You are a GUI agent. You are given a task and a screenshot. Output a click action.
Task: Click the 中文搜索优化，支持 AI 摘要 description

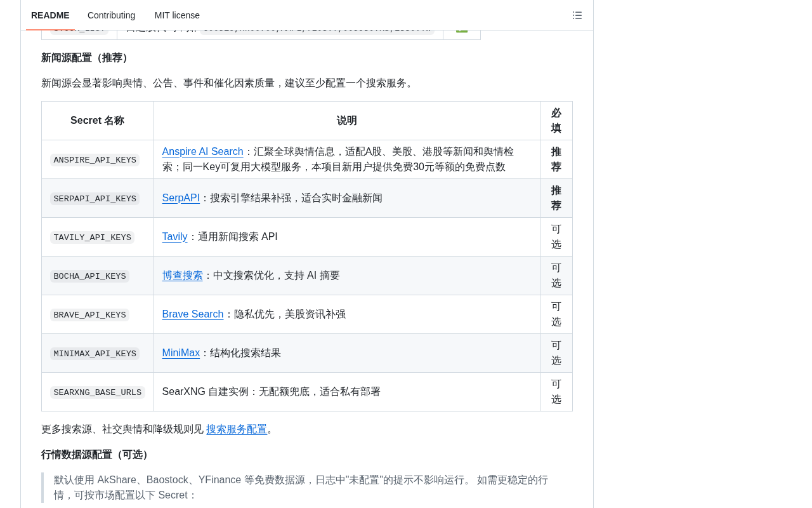277,276
